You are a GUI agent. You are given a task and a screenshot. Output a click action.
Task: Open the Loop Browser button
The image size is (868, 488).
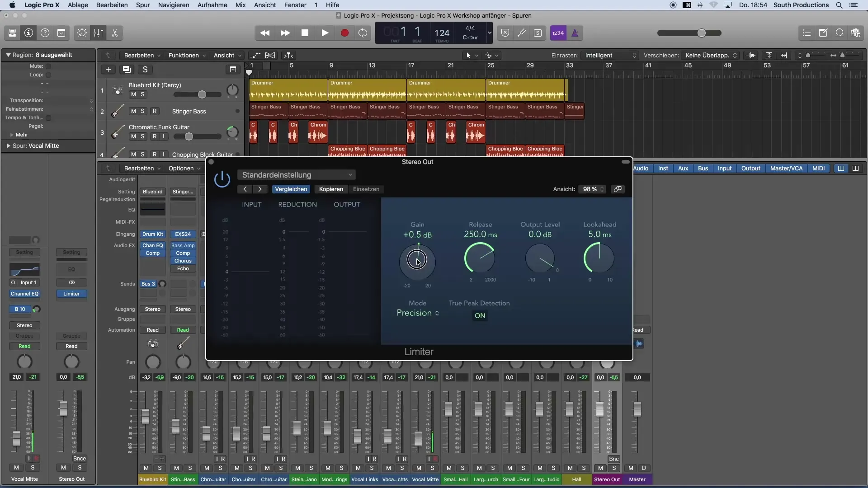(x=840, y=33)
